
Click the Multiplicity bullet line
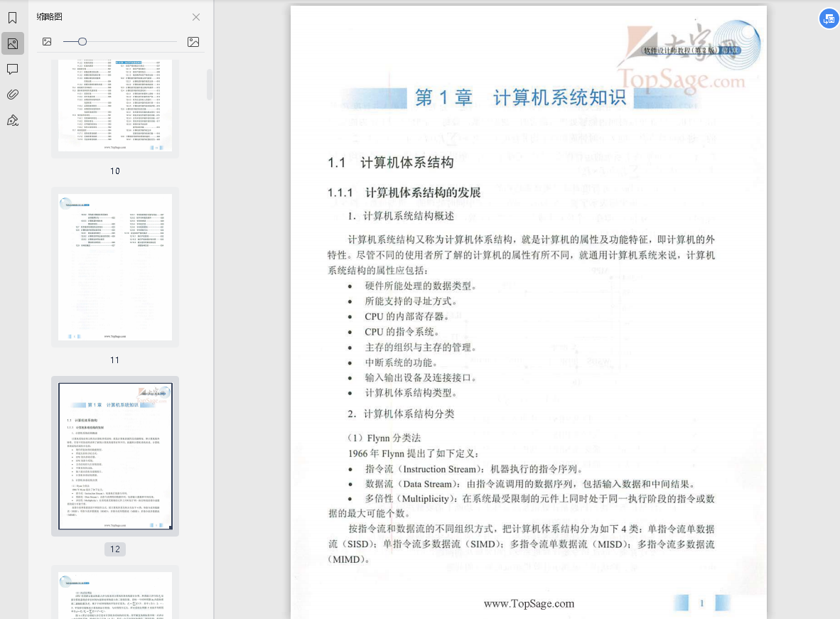pyautogui.click(x=540, y=498)
